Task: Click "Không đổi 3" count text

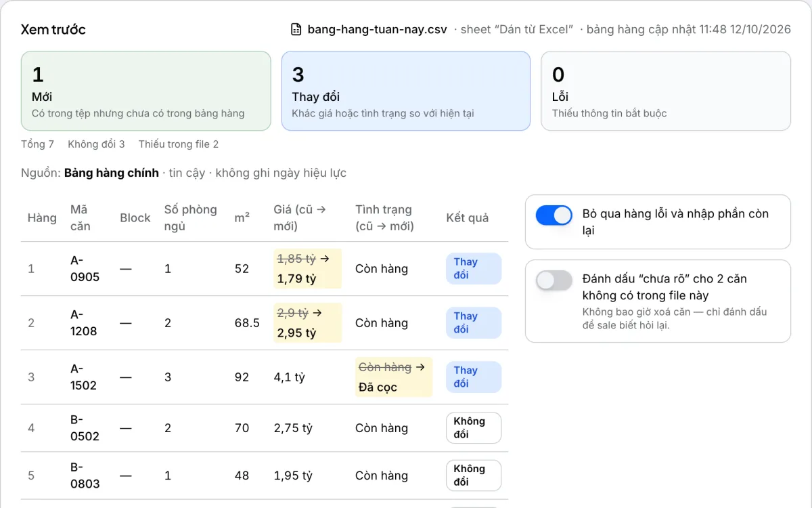Action: [x=96, y=144]
